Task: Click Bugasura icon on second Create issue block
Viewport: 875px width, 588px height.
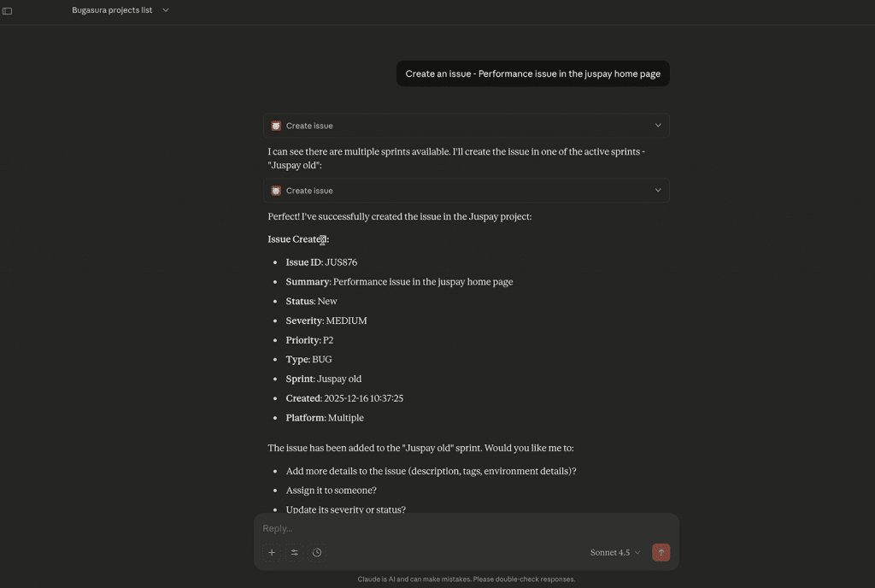Action: [x=276, y=191]
